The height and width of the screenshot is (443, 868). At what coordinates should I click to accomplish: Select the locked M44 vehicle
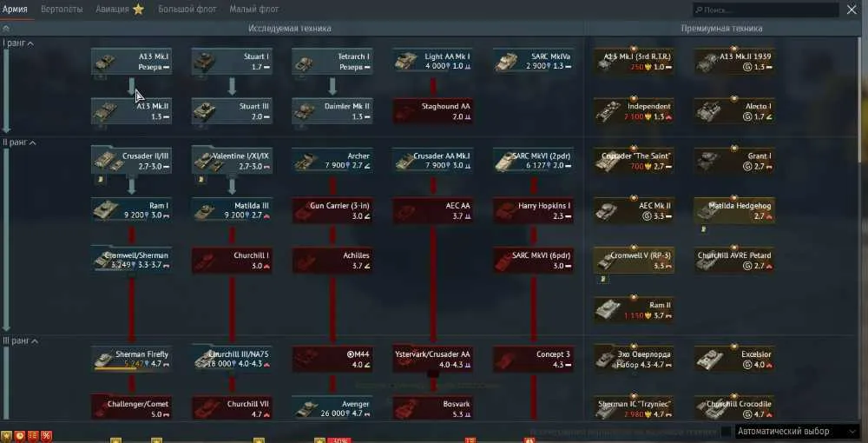(332, 360)
